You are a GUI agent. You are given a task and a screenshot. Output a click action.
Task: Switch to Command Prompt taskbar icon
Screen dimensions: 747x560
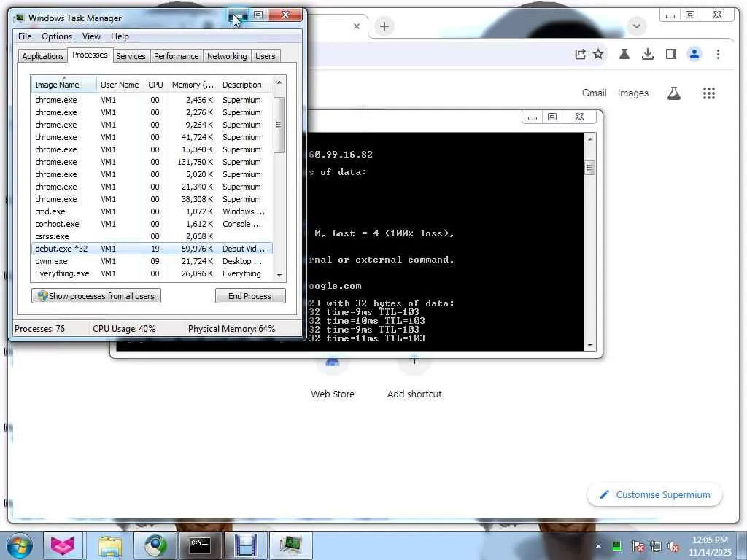pyautogui.click(x=200, y=545)
